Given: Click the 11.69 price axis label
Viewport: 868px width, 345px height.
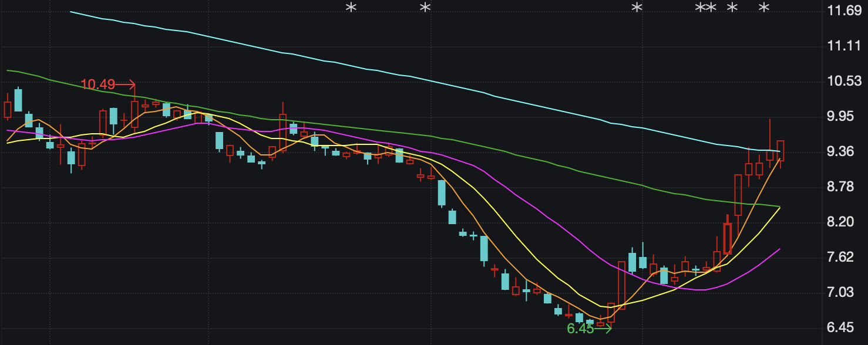Looking at the screenshot, I should click(x=843, y=11).
